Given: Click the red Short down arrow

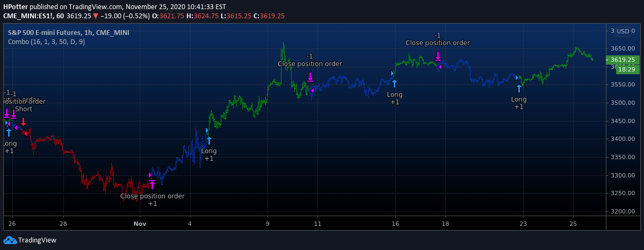Looking at the screenshot, I should pos(24,122).
